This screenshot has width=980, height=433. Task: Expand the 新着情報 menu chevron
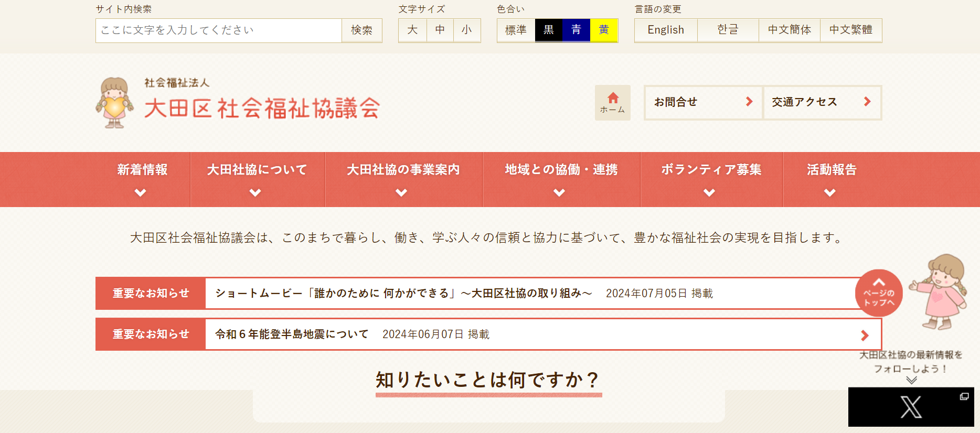(140, 193)
